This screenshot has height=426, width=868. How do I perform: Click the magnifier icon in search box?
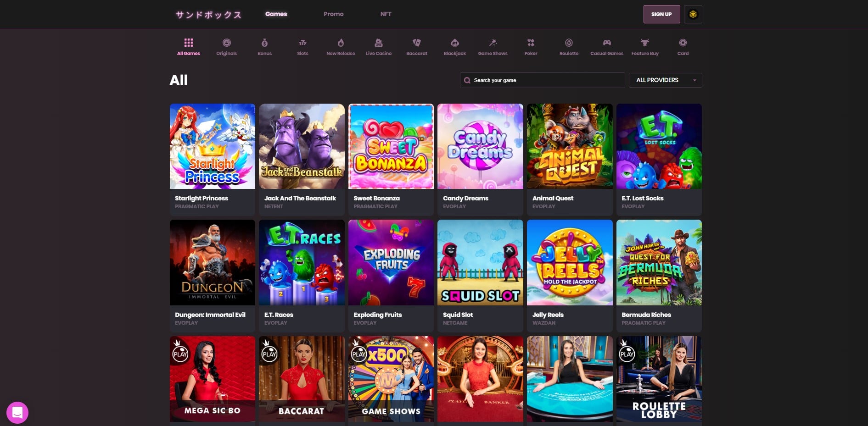(x=467, y=80)
